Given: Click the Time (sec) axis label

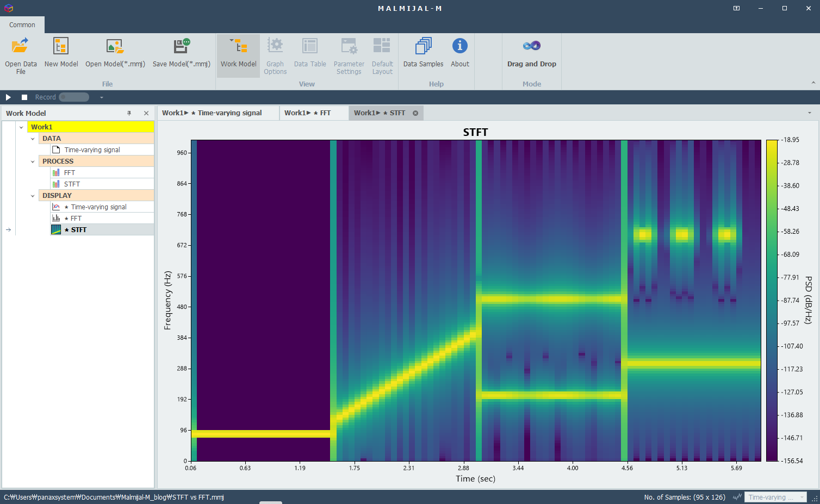Looking at the screenshot, I should [475, 479].
